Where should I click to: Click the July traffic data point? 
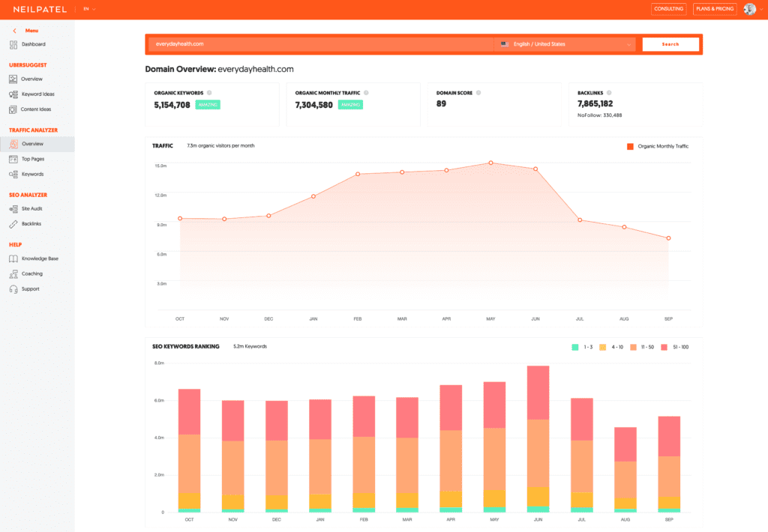coord(580,220)
